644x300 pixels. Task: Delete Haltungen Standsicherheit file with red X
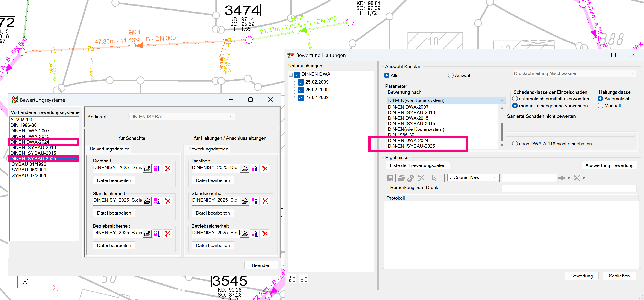pos(265,201)
